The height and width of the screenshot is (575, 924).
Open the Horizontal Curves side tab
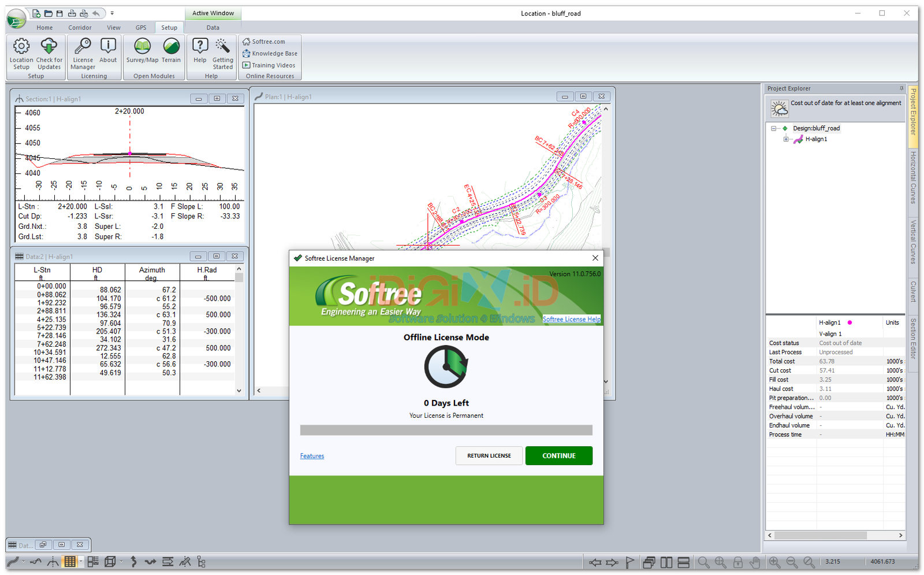click(913, 177)
